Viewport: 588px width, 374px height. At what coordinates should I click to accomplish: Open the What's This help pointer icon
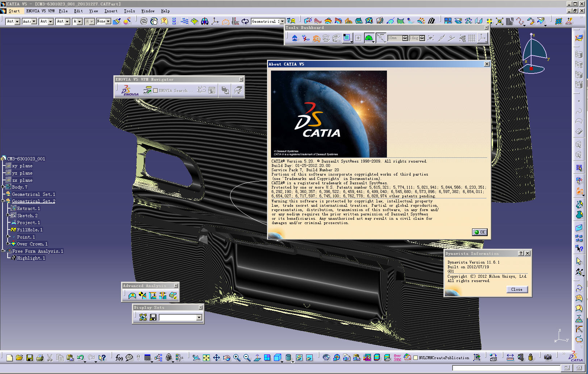click(x=102, y=358)
